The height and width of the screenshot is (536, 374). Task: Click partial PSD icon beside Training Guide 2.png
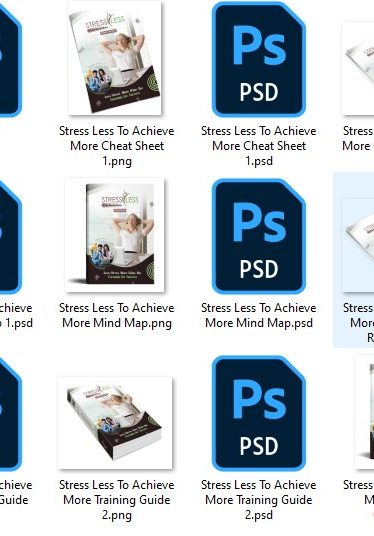pos(10,413)
